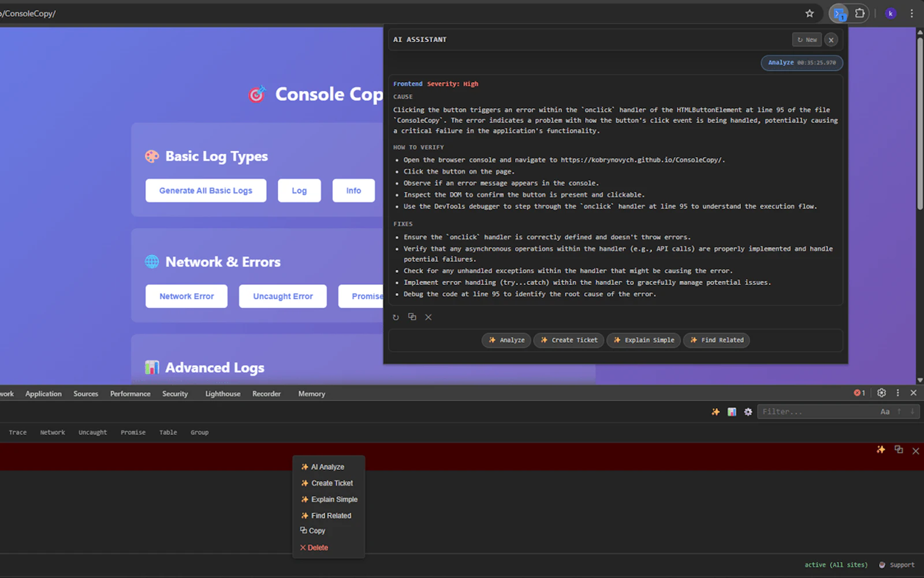This screenshot has width=924, height=578.
Task: Dismiss the AI response with the X icon
Action: tap(429, 317)
